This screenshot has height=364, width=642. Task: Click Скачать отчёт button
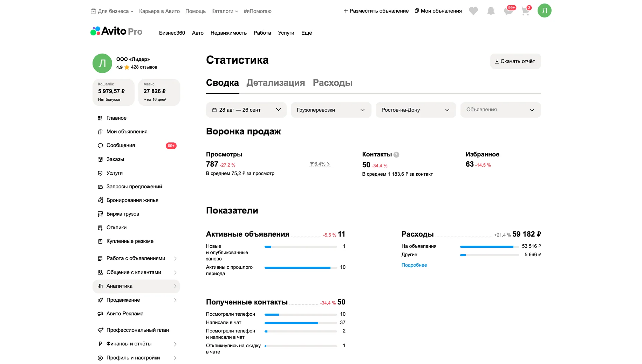click(515, 61)
